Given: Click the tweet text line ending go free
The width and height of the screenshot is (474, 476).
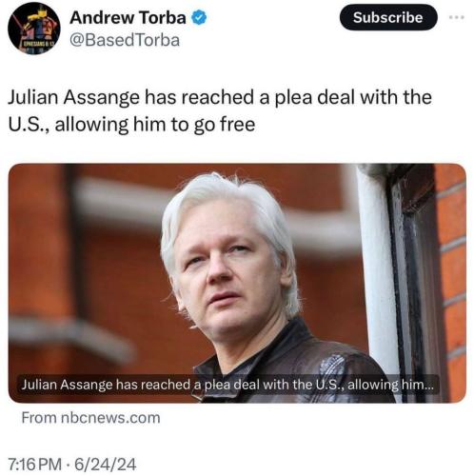Looking at the screenshot, I should tap(131, 125).
